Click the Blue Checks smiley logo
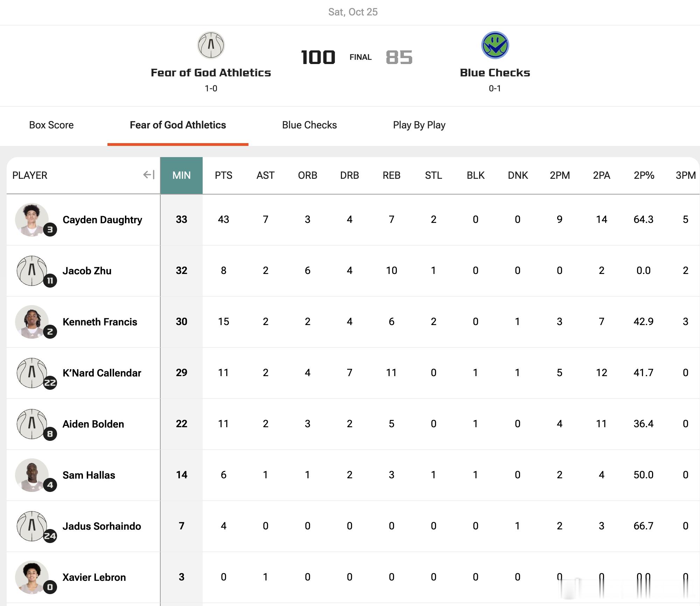 click(495, 45)
